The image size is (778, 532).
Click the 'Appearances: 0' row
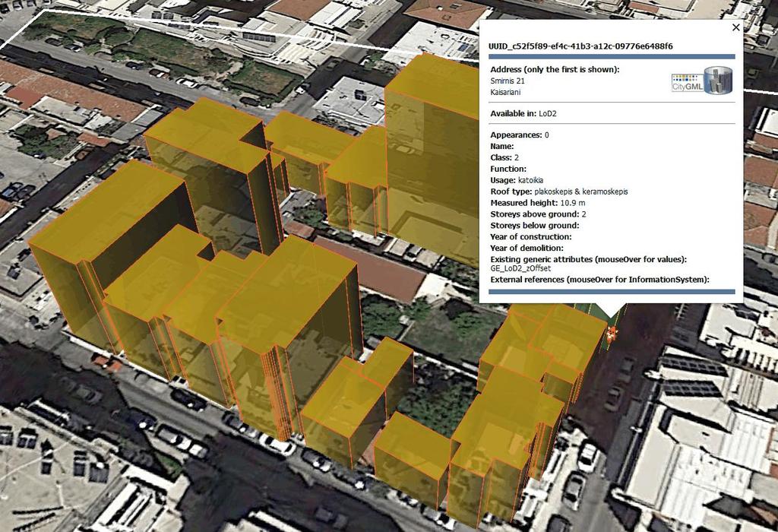pyautogui.click(x=520, y=135)
